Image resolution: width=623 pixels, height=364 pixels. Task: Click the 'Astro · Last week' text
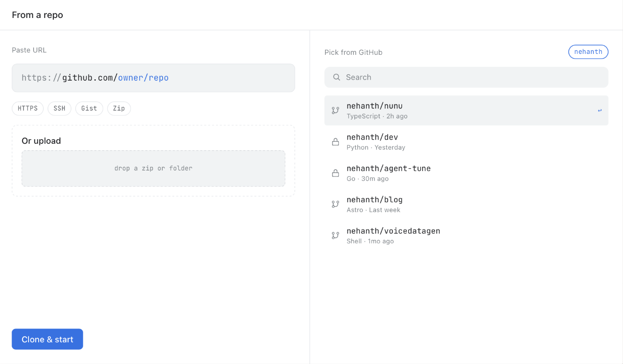(x=373, y=210)
